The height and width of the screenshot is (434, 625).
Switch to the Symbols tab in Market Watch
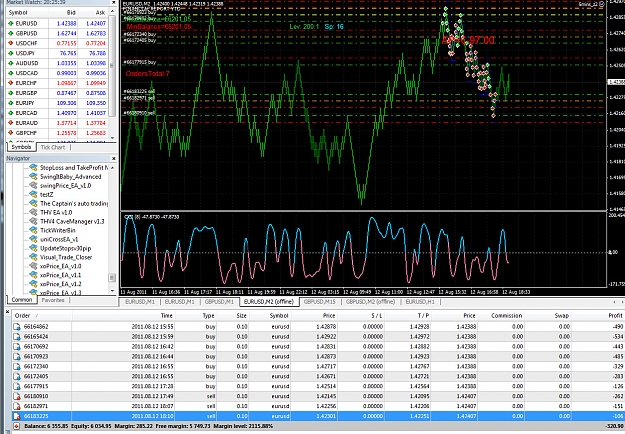coord(21,147)
